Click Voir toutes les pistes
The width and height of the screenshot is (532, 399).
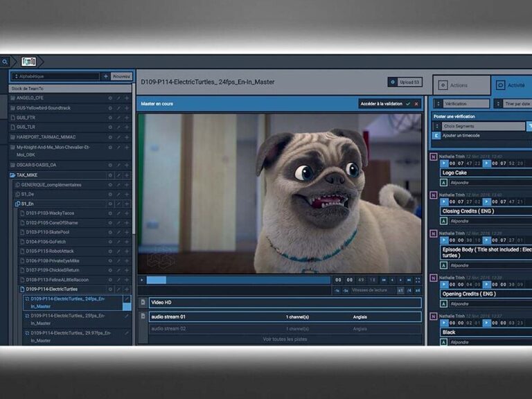pyautogui.click(x=285, y=339)
